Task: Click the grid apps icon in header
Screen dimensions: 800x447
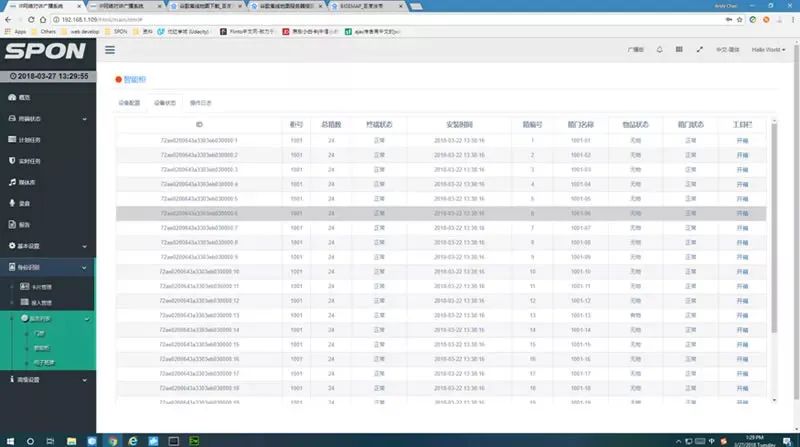Action: point(679,49)
